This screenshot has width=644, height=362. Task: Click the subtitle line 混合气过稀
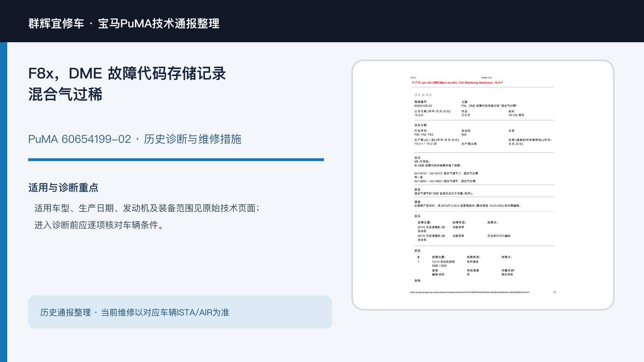pyautogui.click(x=65, y=95)
